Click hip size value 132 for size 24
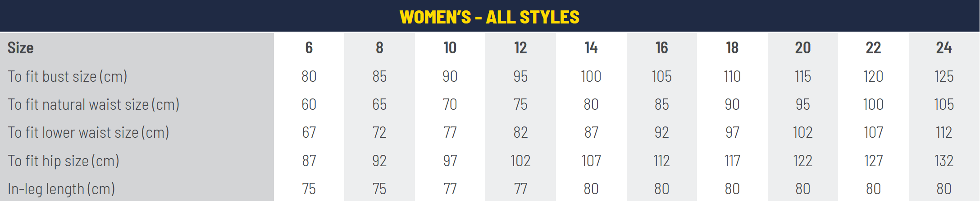The image size is (980, 201). point(944,161)
